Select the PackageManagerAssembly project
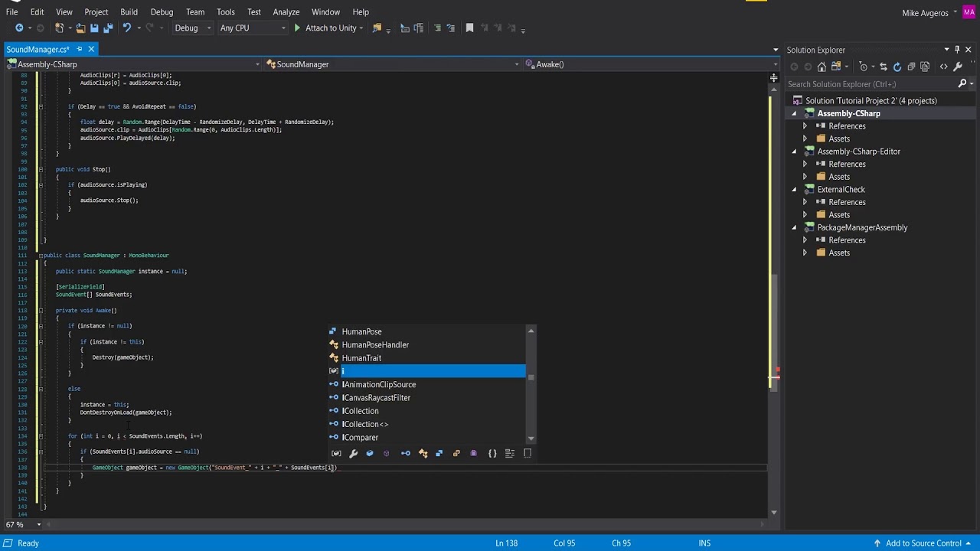This screenshot has width=980, height=551. click(x=862, y=227)
